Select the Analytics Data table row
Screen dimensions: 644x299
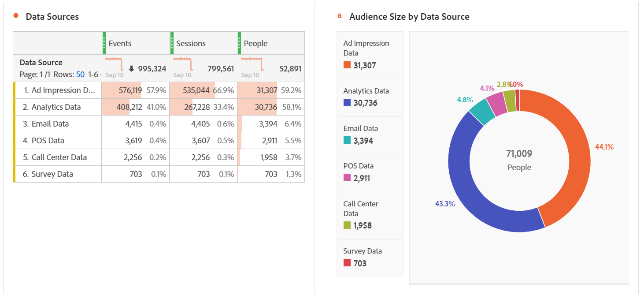click(x=56, y=107)
